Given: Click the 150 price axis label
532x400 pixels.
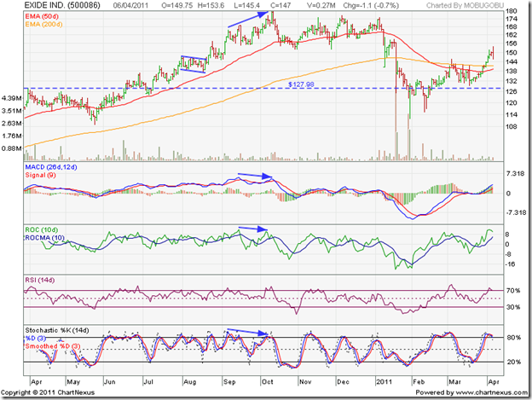Looking at the screenshot, I should click(x=512, y=53).
